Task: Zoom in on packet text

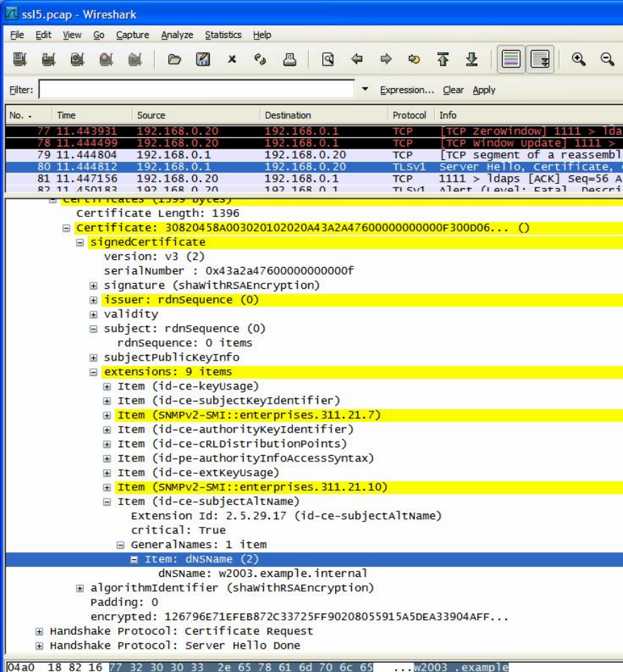Action: point(579,61)
